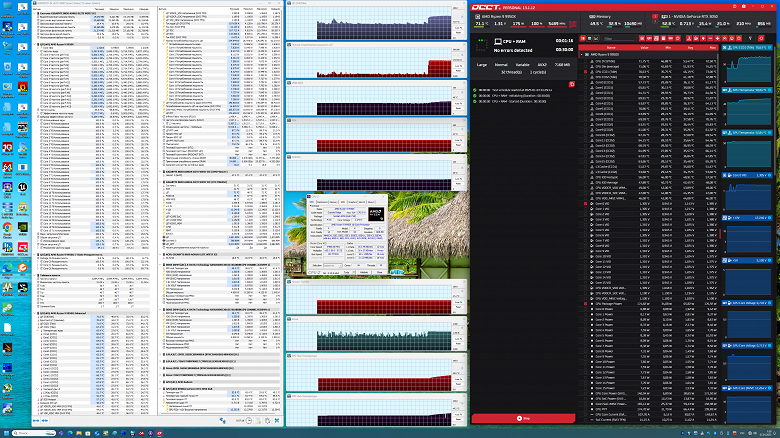Screen dimensions: 780x438
Task: Uncheck the CPU CCD1 (Tdie) sensor checkbox
Action: 586,72
